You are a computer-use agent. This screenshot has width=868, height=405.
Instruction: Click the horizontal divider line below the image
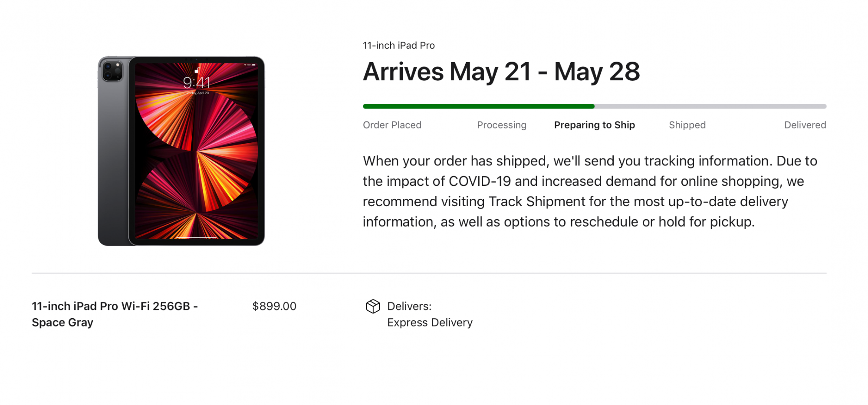tap(429, 273)
